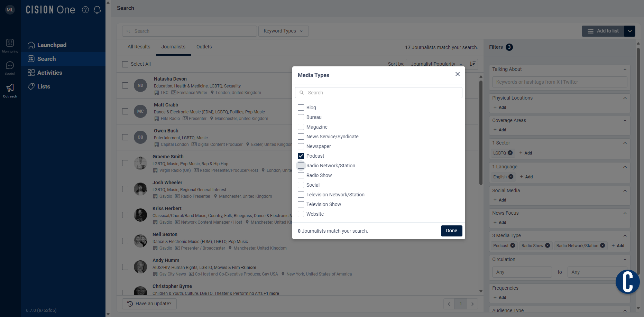Check the Radio Network/Station box

301,166
